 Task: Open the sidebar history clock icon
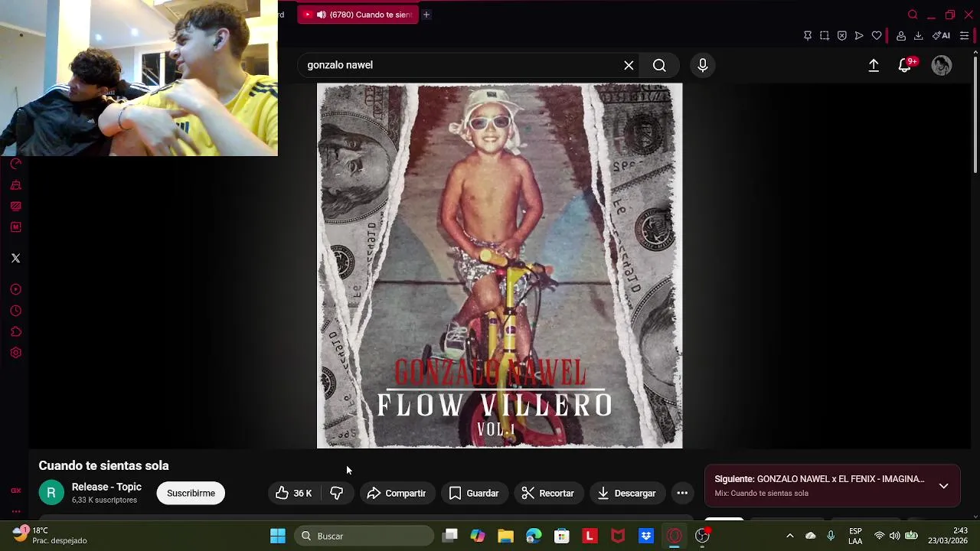(15, 311)
